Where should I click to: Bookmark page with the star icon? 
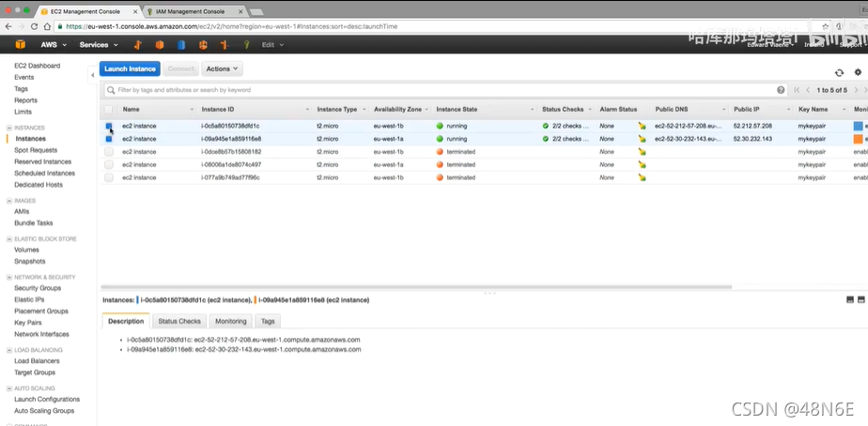click(826, 26)
